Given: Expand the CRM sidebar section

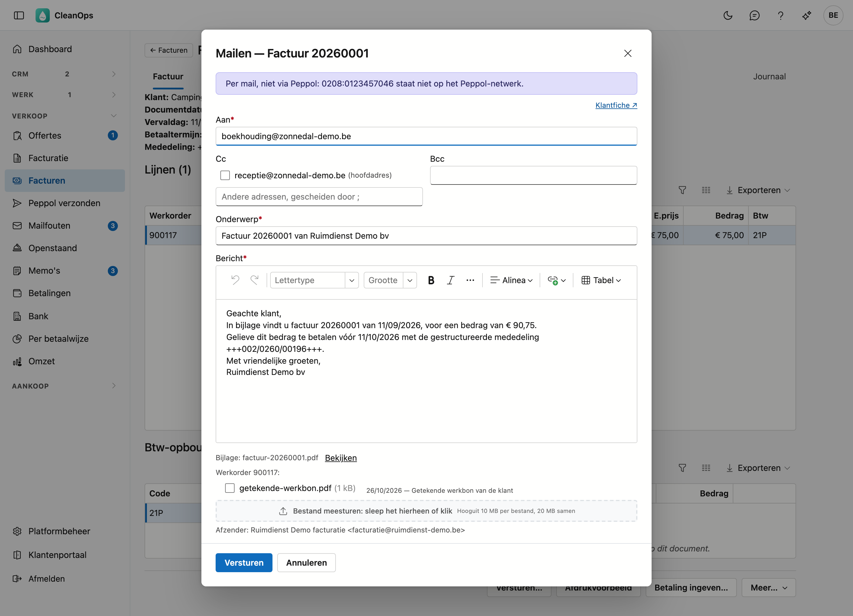Looking at the screenshot, I should (x=64, y=74).
